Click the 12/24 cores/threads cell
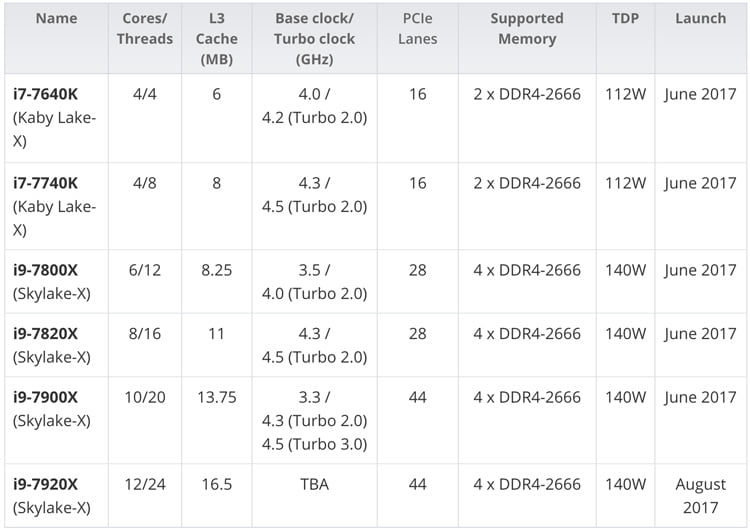The height and width of the screenshot is (531, 750). (144, 485)
